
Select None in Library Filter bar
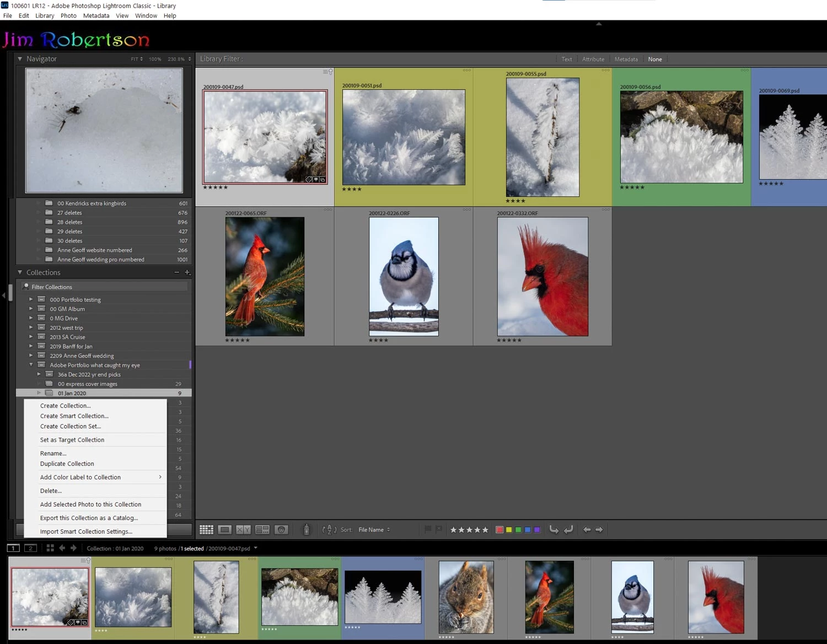click(x=655, y=60)
